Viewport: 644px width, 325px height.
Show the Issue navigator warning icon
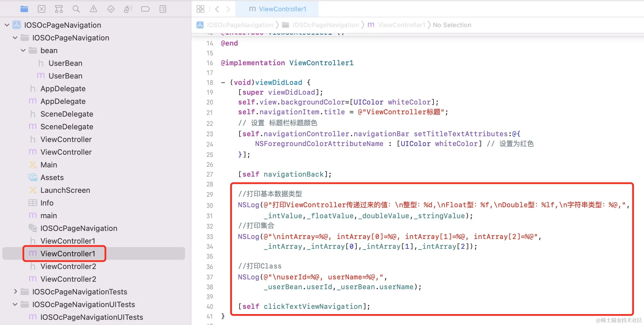coord(94,9)
